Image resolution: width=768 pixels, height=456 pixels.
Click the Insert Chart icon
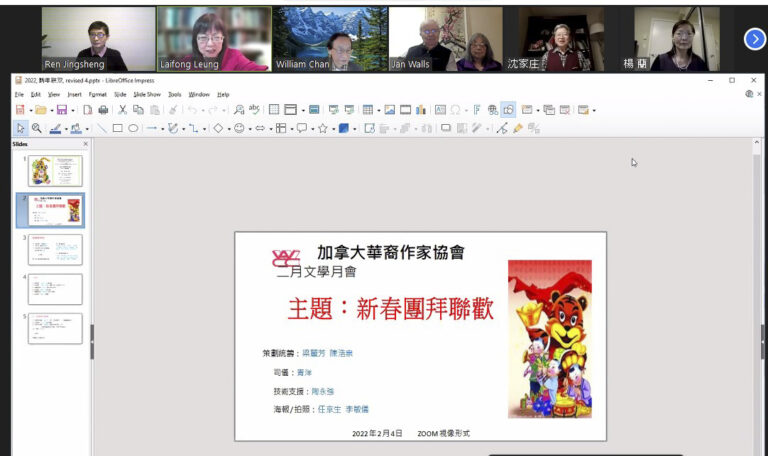421,110
